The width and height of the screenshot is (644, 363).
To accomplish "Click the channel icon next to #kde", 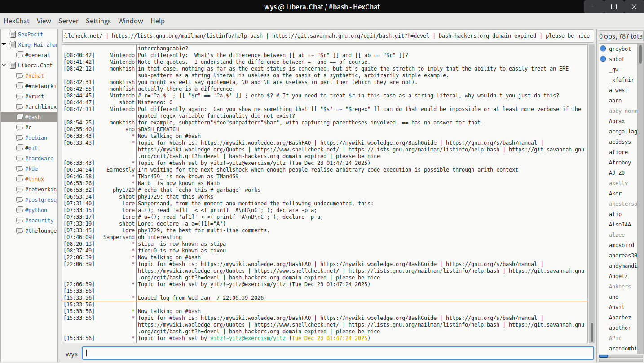I will point(19,168).
